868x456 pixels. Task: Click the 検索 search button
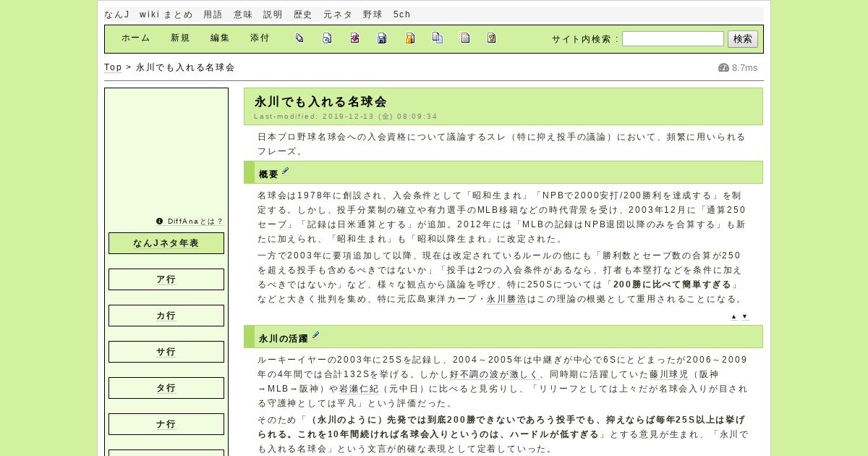coord(743,39)
